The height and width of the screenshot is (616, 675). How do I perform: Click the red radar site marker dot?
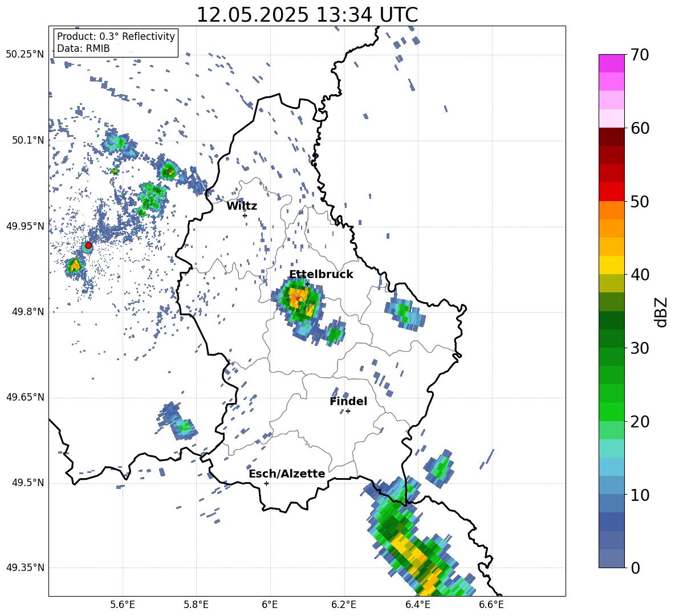pos(88,246)
